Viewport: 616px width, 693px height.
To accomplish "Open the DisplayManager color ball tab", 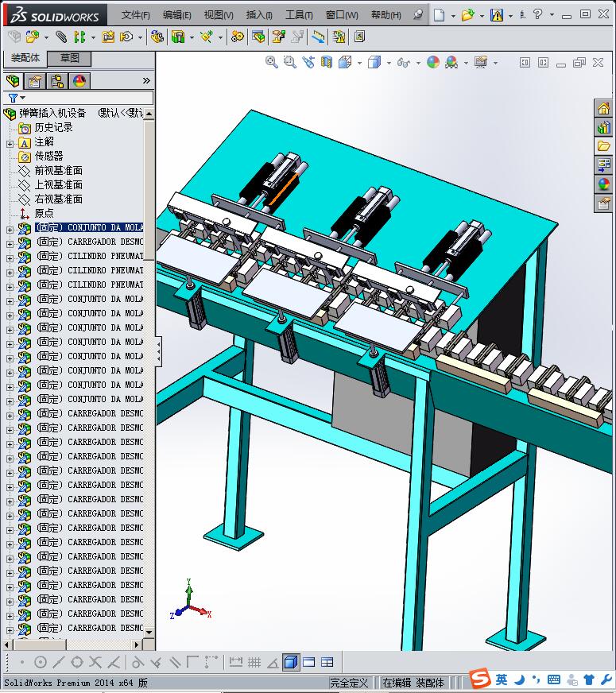I will (x=79, y=81).
